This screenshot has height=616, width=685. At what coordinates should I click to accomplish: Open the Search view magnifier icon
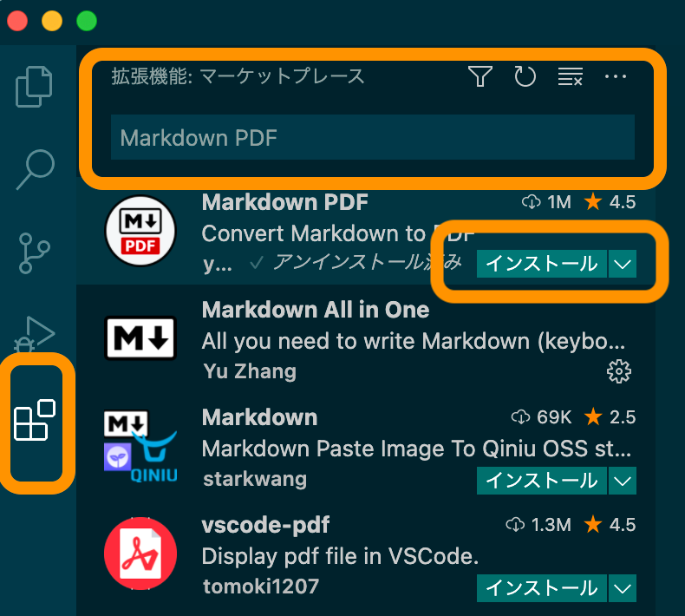click(36, 170)
